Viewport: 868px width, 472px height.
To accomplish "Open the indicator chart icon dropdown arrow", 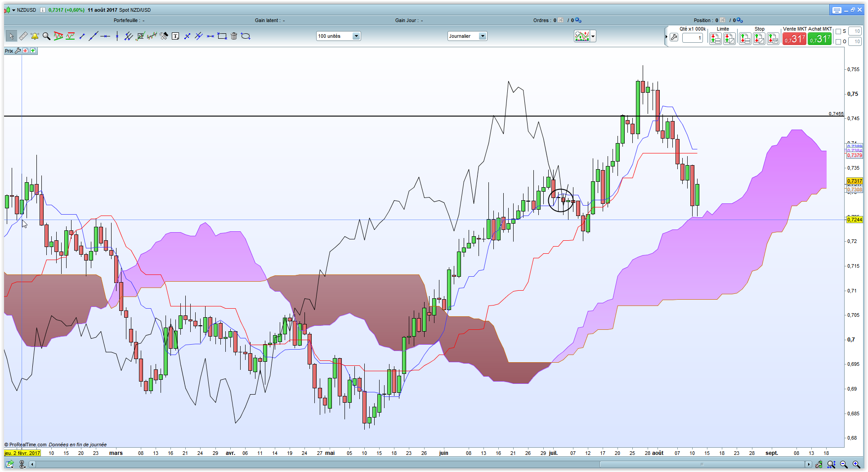I will [x=593, y=36].
